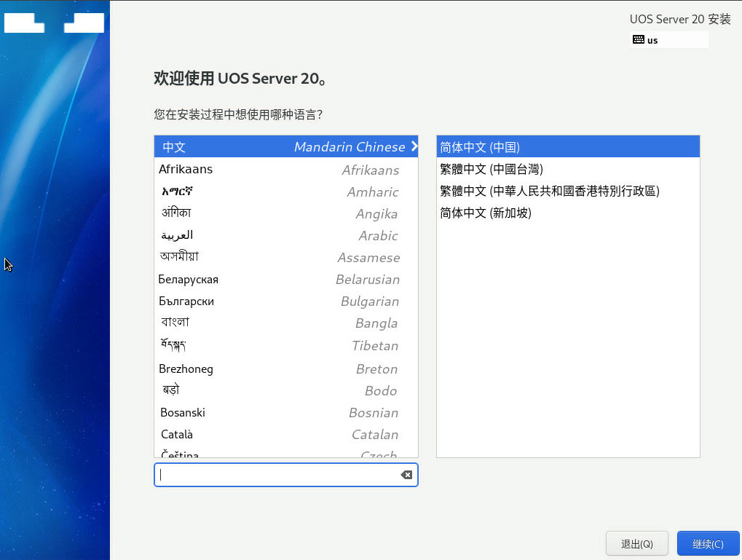Click the keyboard layout icon
Screen dimensions: 742x560
(639, 40)
